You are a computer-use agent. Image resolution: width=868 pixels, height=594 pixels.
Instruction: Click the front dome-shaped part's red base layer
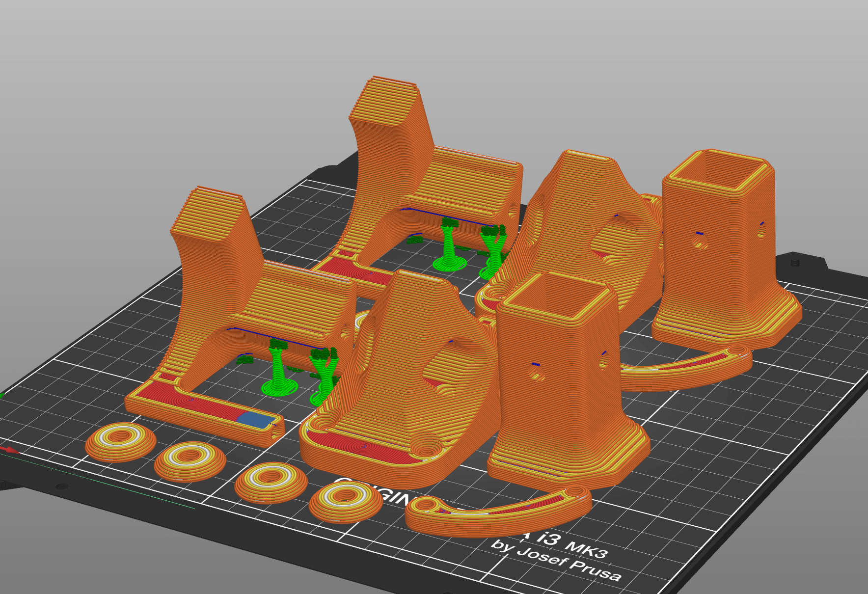(363, 447)
